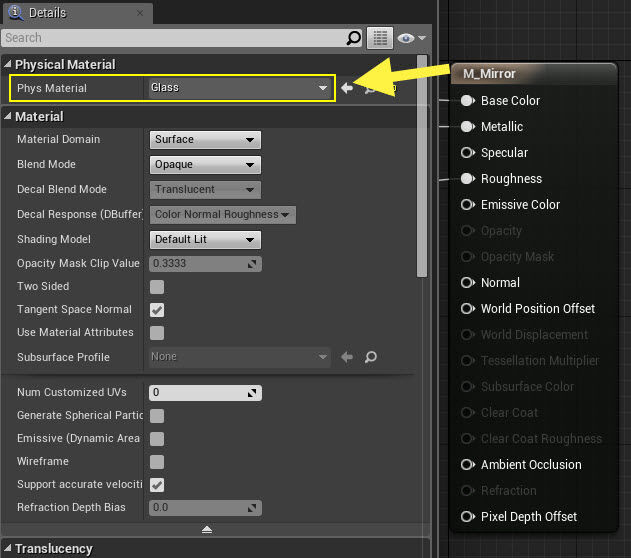Viewport: 631px width, 558px height.
Task: Enable the Two Sided checkbox
Action: [x=157, y=287]
